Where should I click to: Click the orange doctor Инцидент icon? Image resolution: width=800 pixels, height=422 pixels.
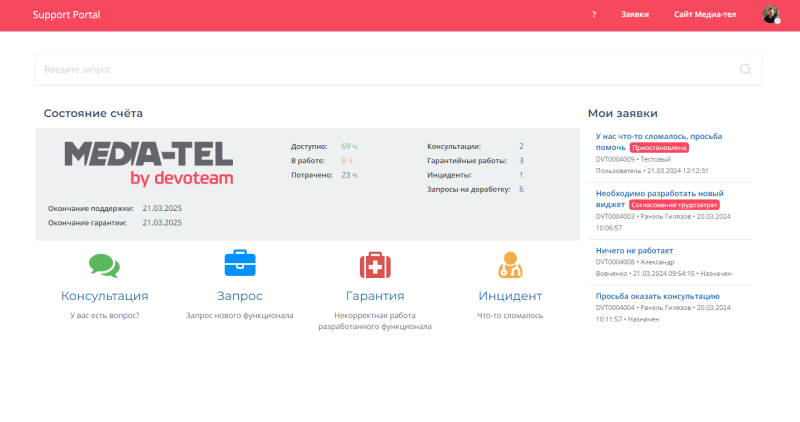510,265
